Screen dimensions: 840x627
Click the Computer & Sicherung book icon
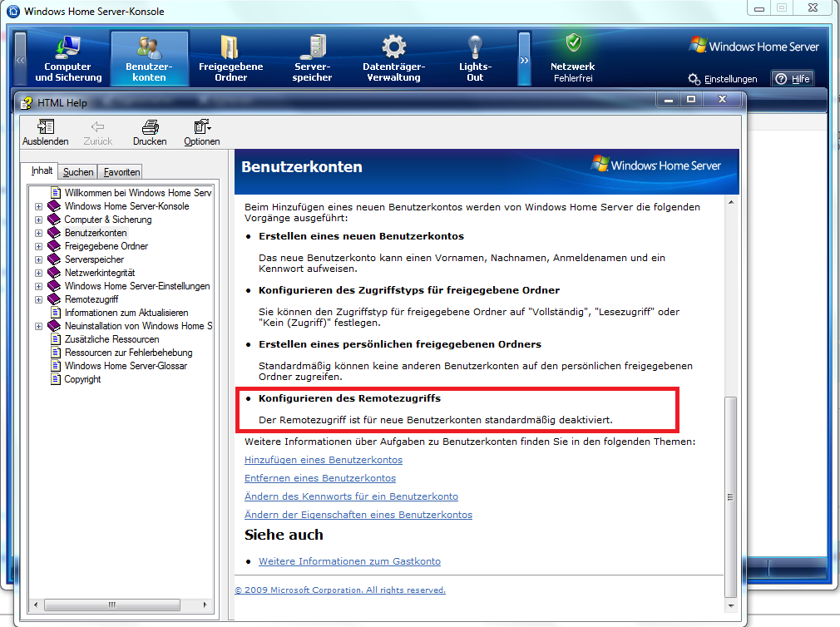(x=54, y=220)
